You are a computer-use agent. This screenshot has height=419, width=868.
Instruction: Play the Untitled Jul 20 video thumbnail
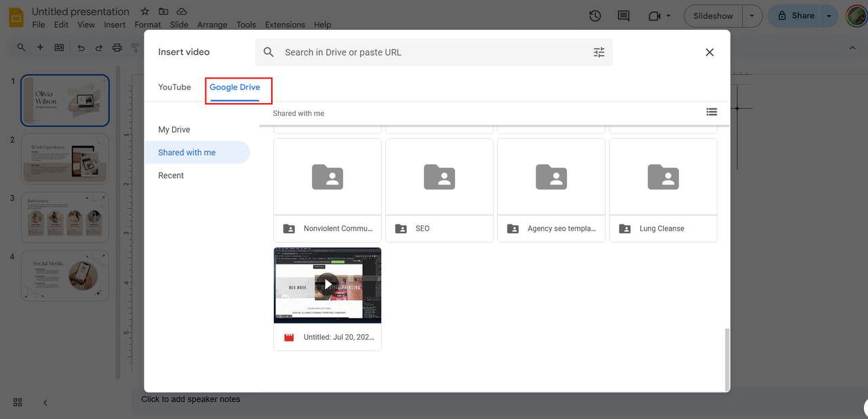[x=328, y=285]
